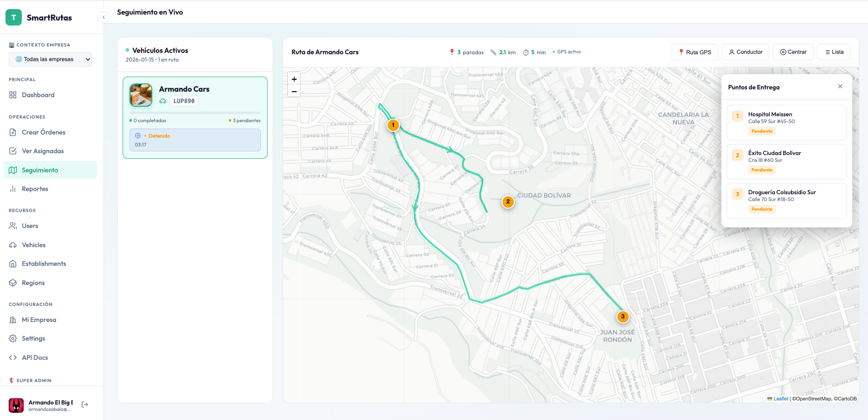Click the Centrar button

793,52
